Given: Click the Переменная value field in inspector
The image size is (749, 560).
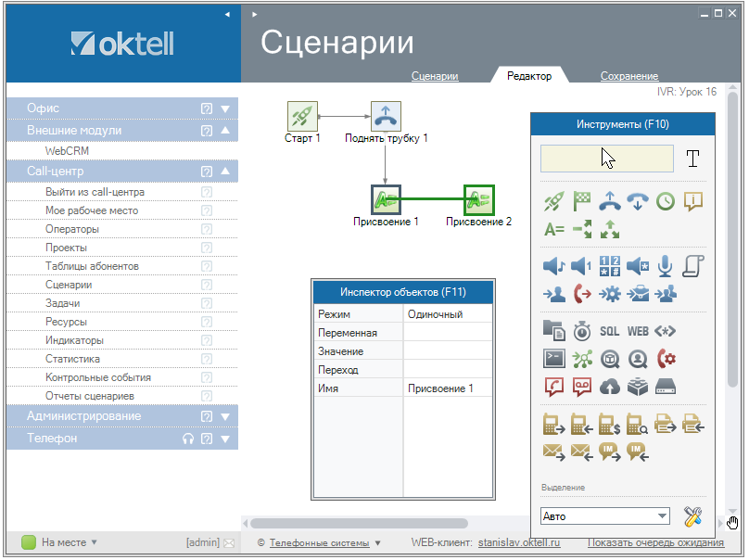Looking at the screenshot, I should (x=449, y=333).
